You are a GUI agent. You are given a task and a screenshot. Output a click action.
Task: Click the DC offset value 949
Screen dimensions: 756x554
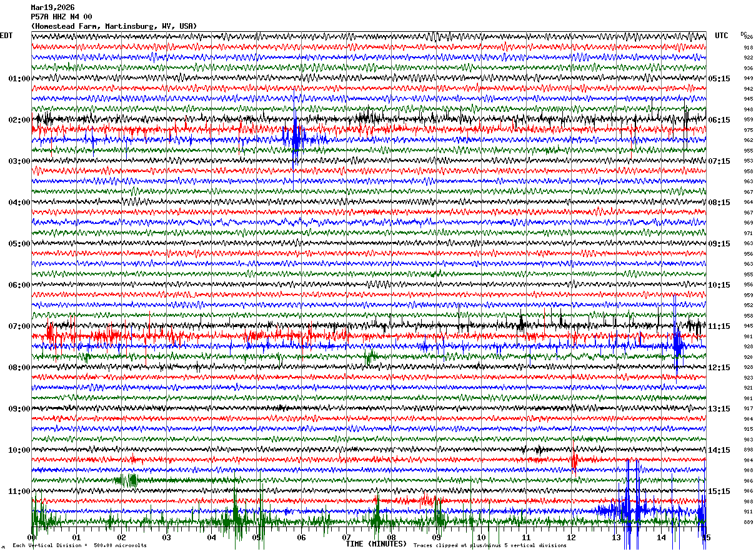tap(748, 79)
